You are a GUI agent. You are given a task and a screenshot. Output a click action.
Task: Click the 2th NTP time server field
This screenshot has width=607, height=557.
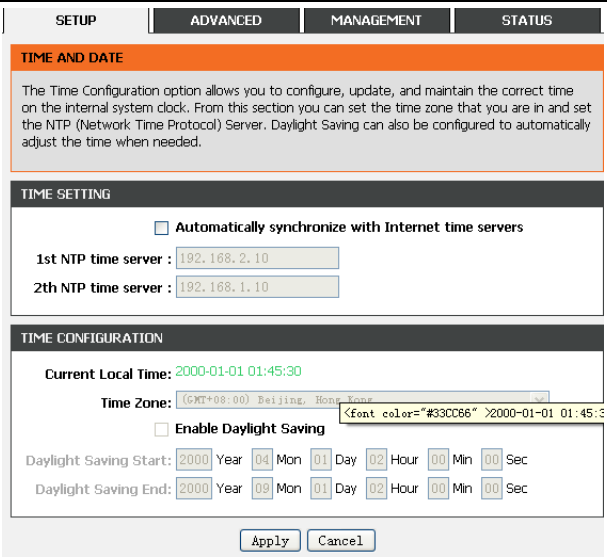pyautogui.click(x=257, y=287)
